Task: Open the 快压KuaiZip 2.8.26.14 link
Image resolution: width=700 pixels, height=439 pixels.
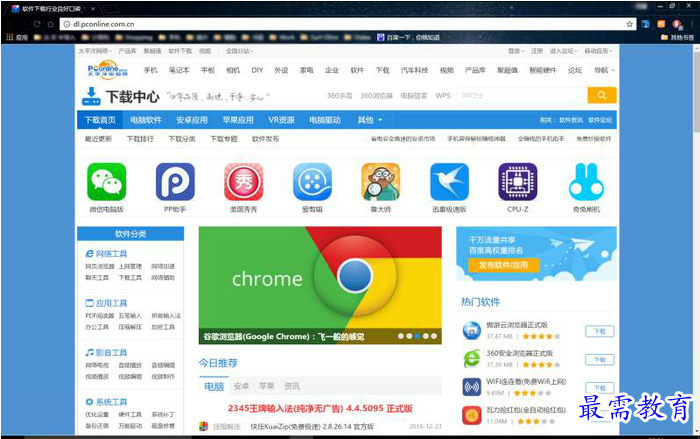Action: pos(312,426)
